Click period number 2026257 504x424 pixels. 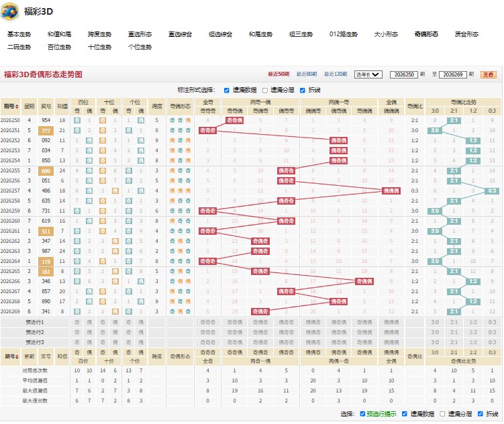pyautogui.click(x=10, y=191)
